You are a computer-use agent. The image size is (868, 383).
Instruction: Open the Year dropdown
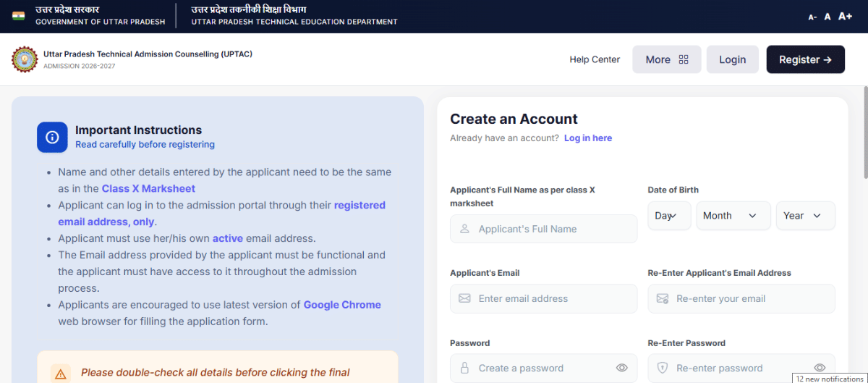(806, 216)
